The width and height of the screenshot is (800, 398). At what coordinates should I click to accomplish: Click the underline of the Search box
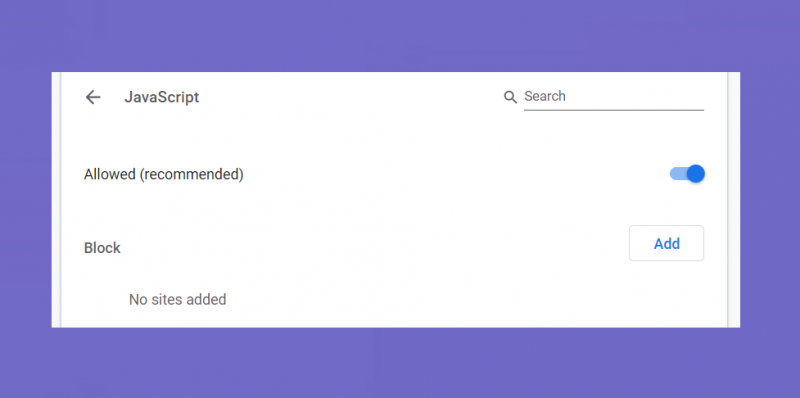[x=614, y=110]
